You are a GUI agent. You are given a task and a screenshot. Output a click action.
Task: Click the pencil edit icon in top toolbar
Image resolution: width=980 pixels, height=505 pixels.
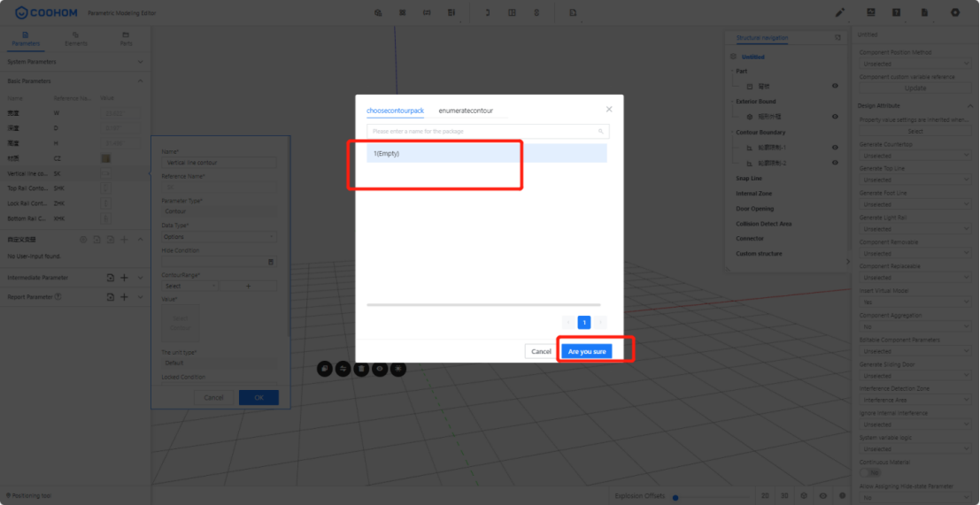point(839,12)
